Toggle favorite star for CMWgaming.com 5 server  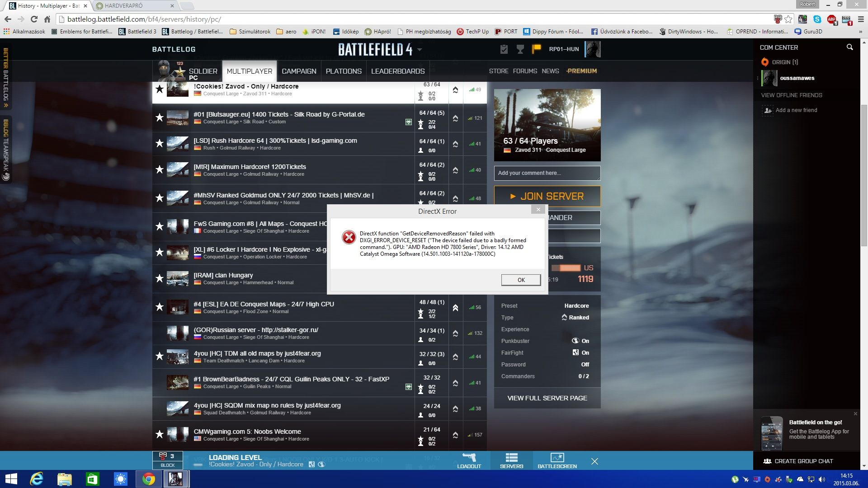[x=159, y=434]
